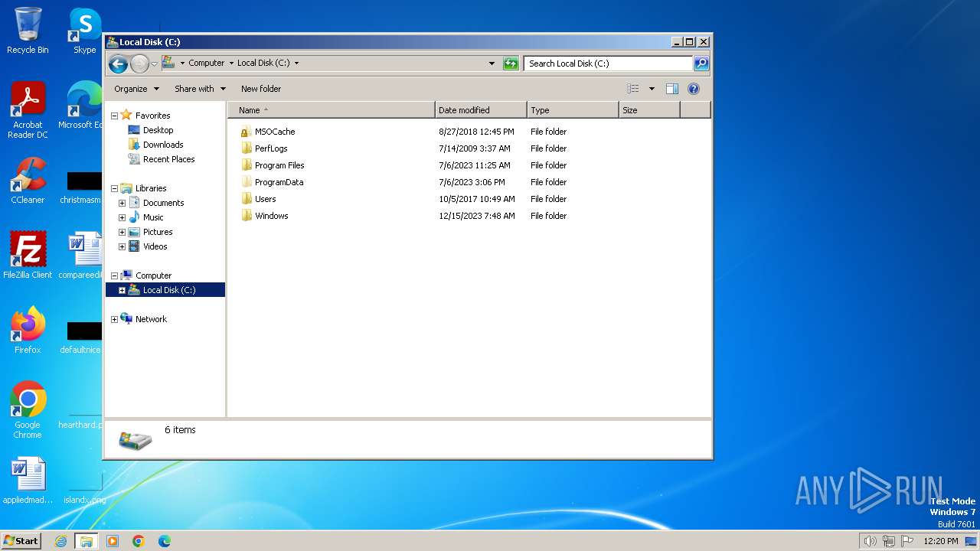Open the appliedmad Word document on desktop

pos(28,481)
